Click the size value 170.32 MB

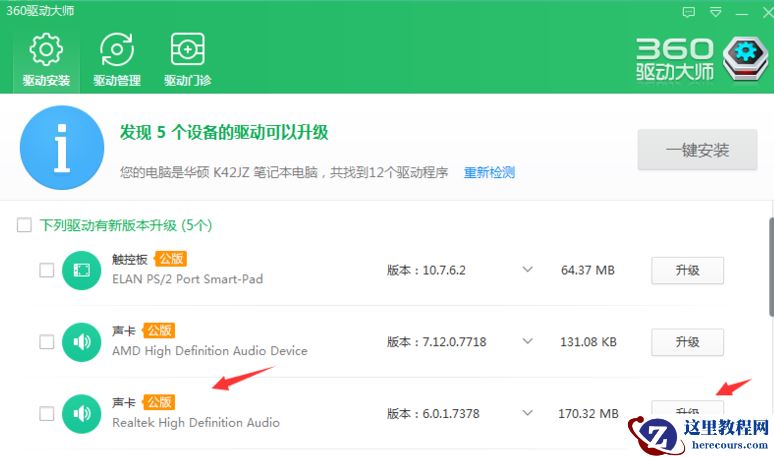[x=588, y=414]
